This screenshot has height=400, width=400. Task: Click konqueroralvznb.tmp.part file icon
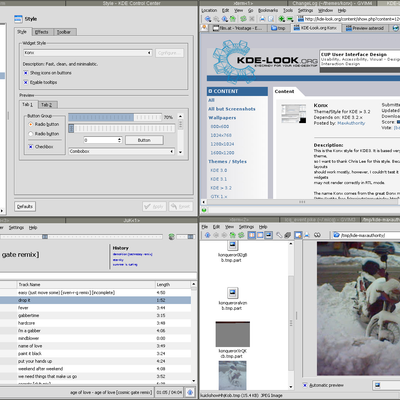pos(232,293)
